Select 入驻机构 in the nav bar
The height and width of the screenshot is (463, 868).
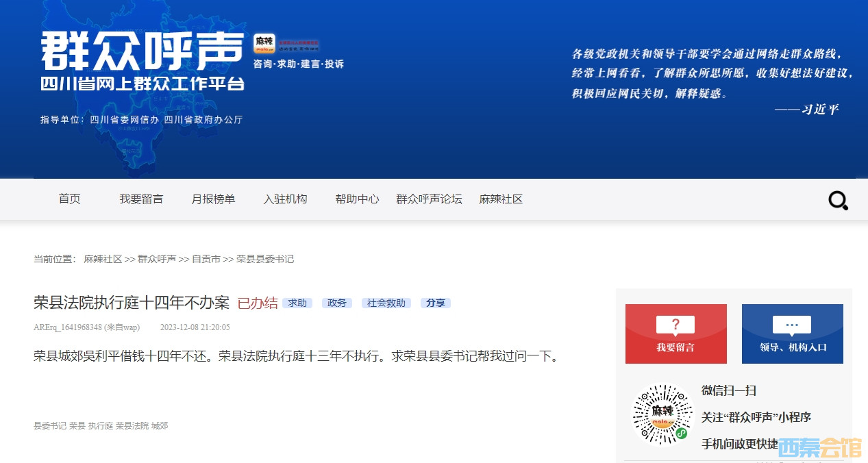pyautogui.click(x=285, y=199)
